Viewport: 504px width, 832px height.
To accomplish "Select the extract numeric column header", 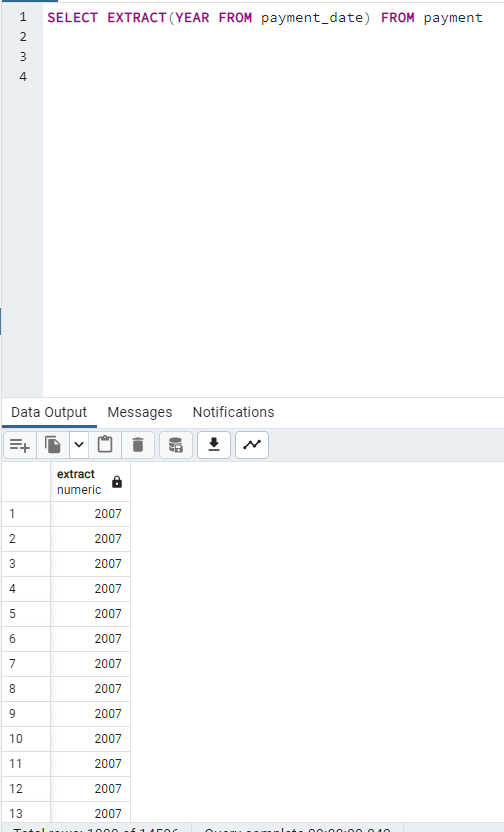I will [x=90, y=482].
